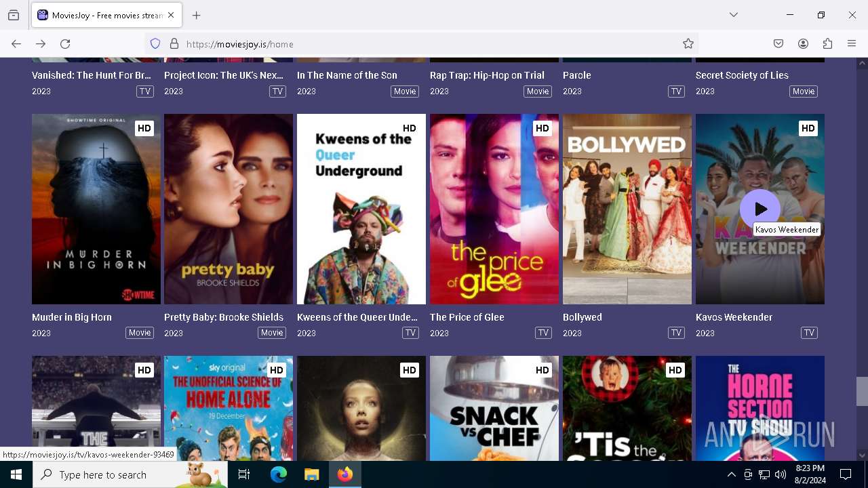Open the Save to Pocket icon
The height and width of the screenshot is (488, 868).
coord(778,44)
